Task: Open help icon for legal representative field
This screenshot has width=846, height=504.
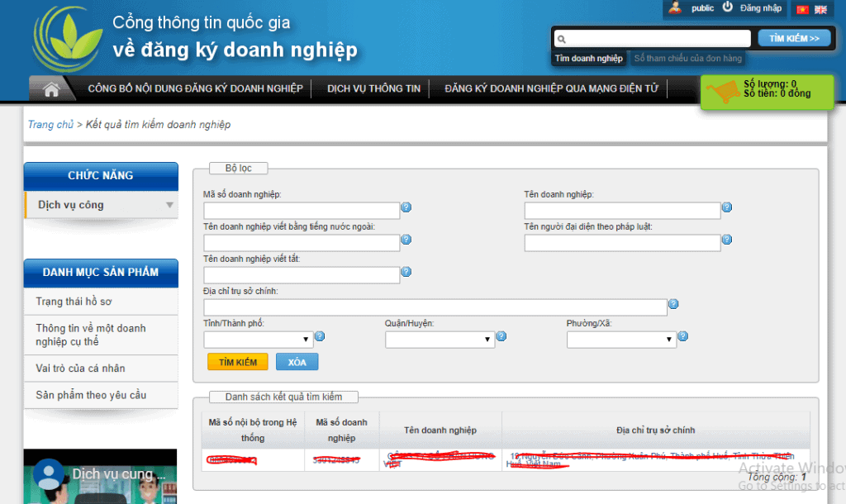Action: point(727,240)
